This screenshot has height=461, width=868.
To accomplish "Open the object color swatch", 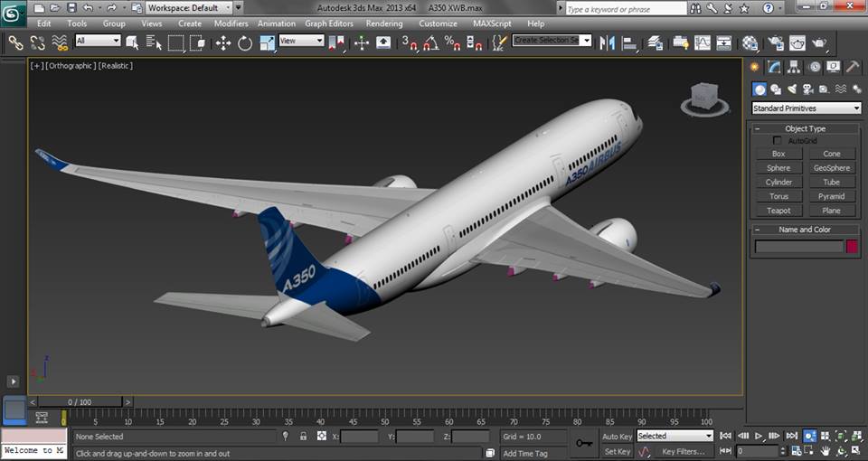I will click(x=852, y=247).
